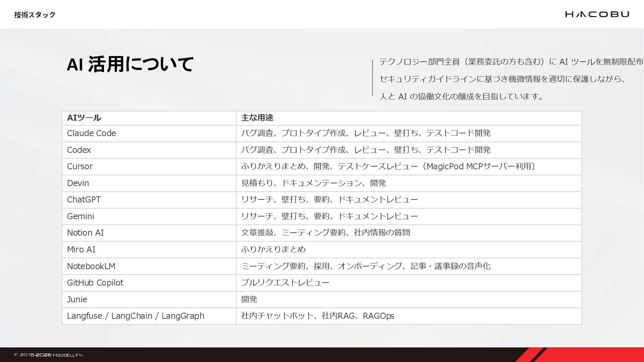Click the HACOBU logo

coord(597,14)
